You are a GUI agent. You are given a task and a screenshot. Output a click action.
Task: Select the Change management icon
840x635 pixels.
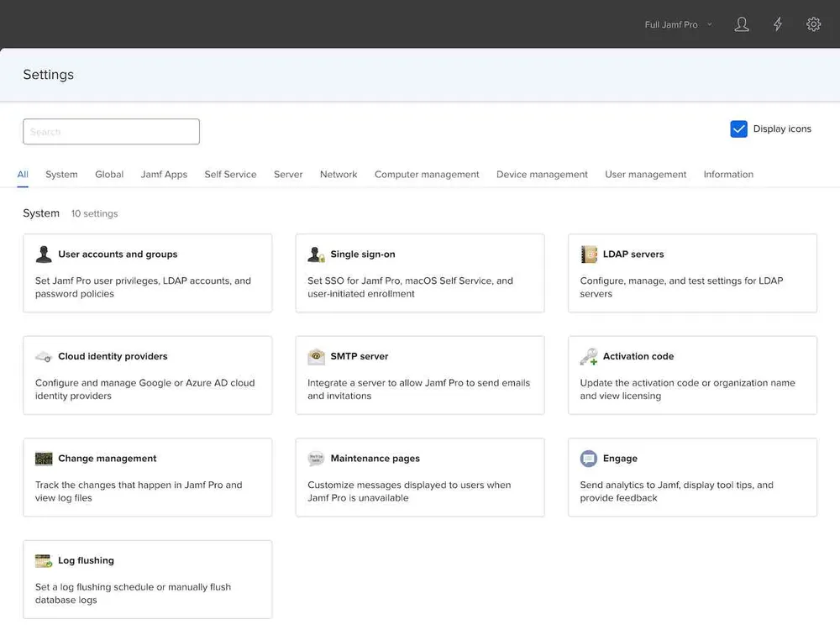pyautogui.click(x=44, y=459)
